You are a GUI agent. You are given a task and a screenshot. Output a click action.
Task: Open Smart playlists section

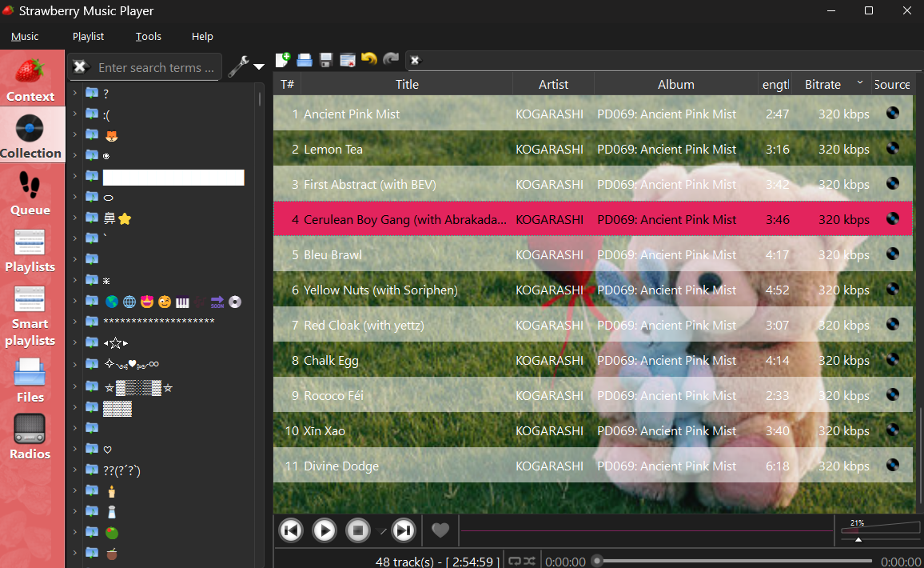32,315
